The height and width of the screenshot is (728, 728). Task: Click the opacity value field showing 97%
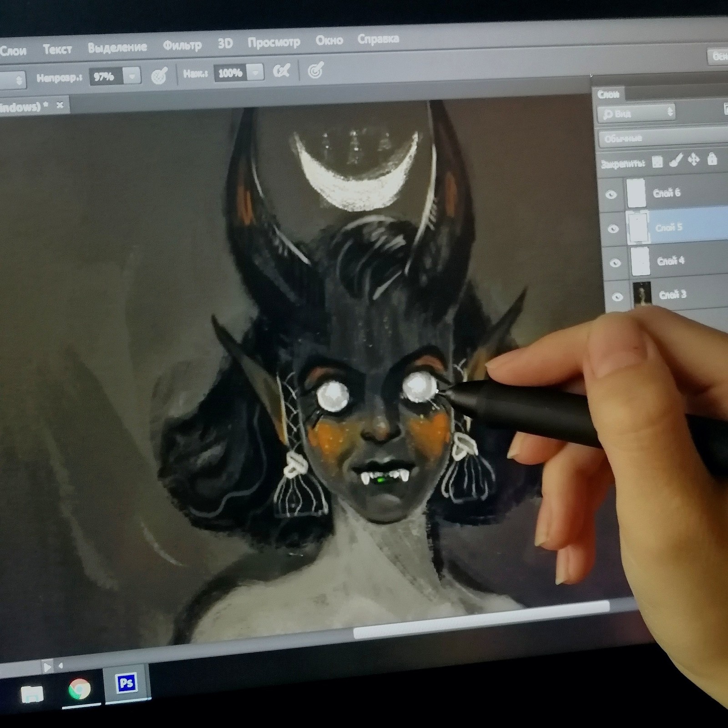[x=106, y=77]
